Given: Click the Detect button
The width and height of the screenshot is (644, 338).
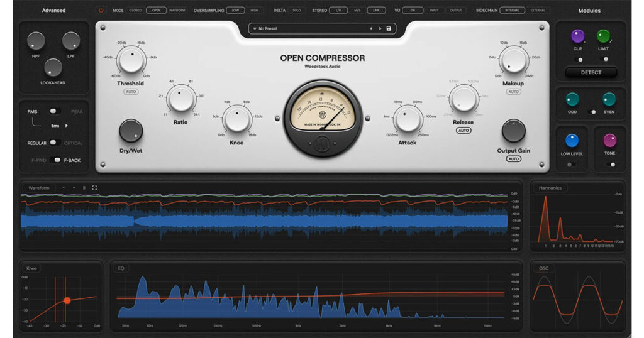Looking at the screenshot, I should [591, 72].
